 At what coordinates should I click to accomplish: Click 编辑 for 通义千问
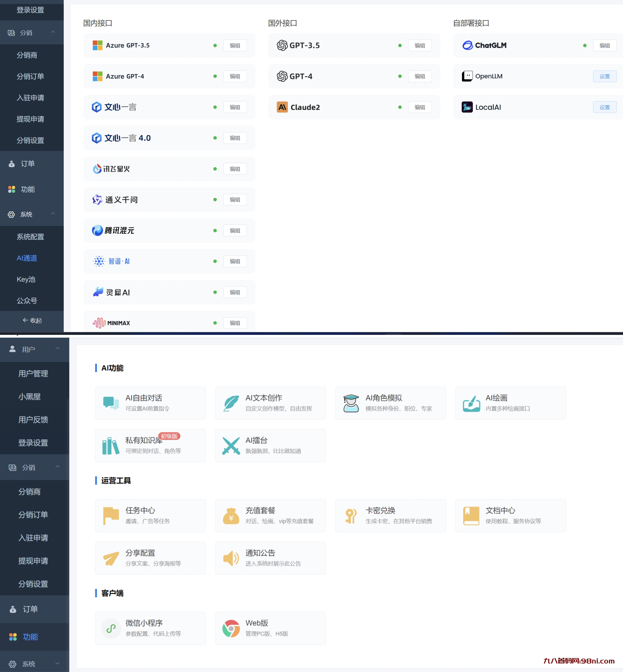pyautogui.click(x=235, y=200)
